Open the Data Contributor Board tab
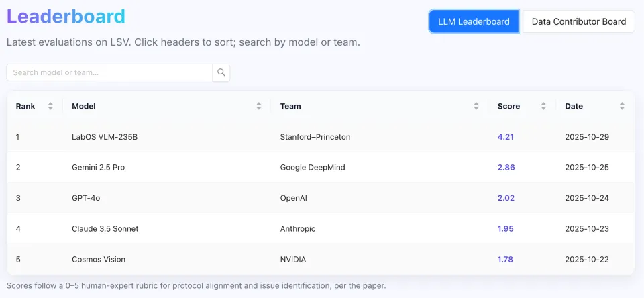 [578, 21]
